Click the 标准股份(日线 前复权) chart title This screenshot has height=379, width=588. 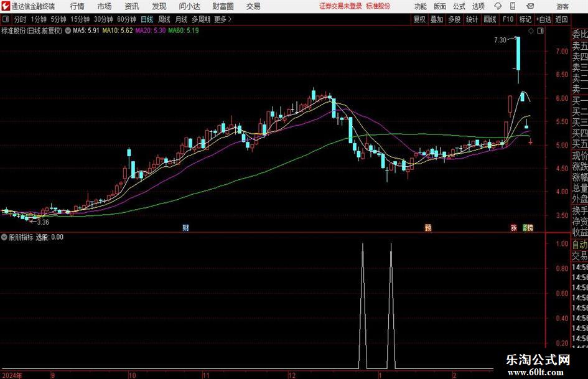point(32,30)
